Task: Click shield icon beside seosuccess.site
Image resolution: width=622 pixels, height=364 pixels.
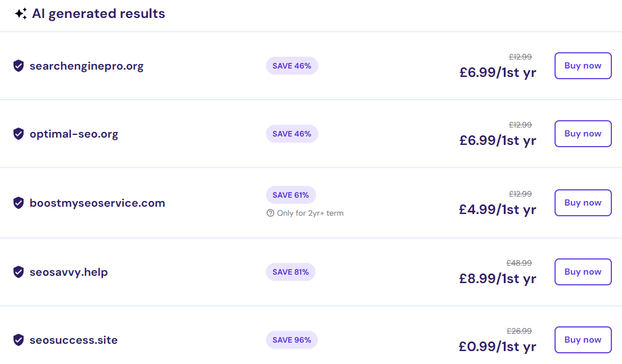Action: (x=19, y=340)
